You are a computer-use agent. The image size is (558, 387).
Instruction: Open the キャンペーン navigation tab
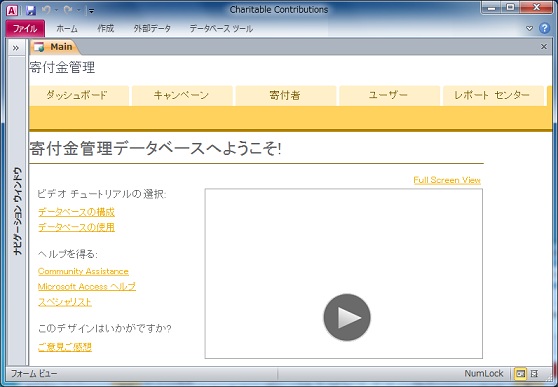182,95
